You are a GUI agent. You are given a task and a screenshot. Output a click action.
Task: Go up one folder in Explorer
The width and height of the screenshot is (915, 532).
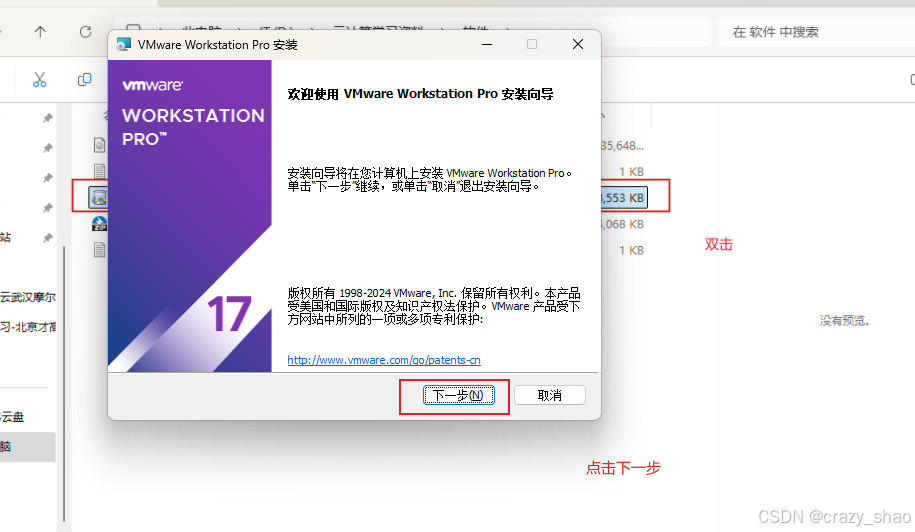coord(40,32)
